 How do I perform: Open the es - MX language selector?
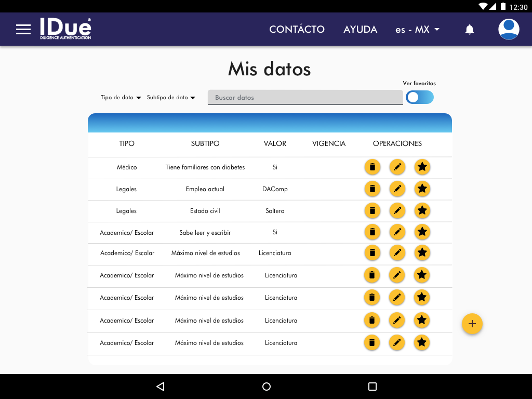tap(417, 30)
